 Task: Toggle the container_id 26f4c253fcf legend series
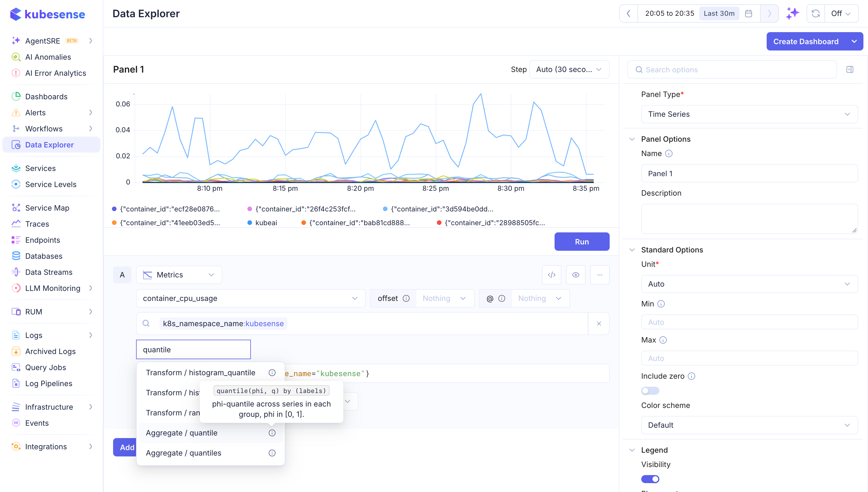(x=301, y=209)
